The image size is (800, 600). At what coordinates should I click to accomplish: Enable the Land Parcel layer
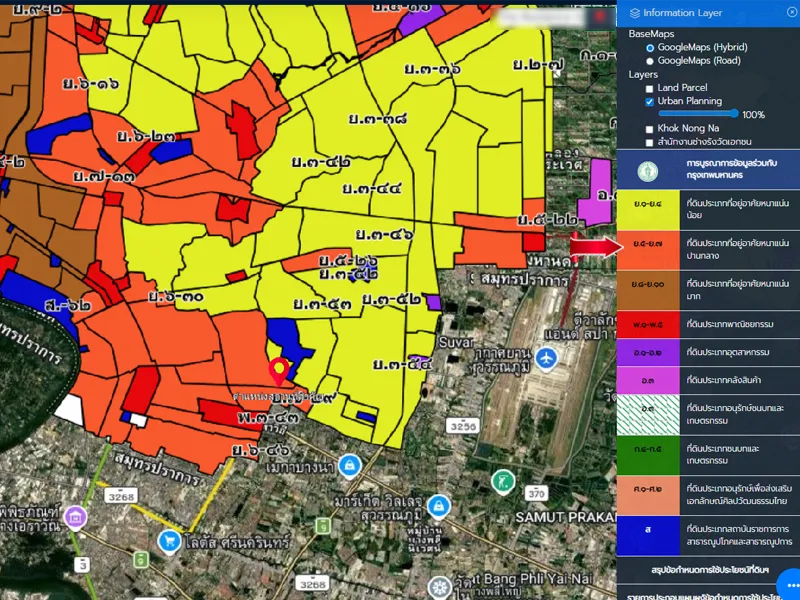(x=650, y=88)
